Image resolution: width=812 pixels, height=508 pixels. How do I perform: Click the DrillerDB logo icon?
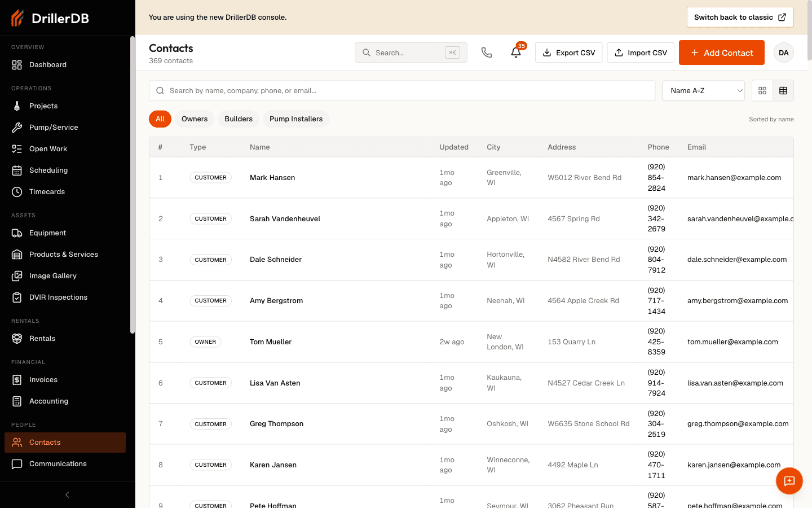pyautogui.click(x=17, y=18)
